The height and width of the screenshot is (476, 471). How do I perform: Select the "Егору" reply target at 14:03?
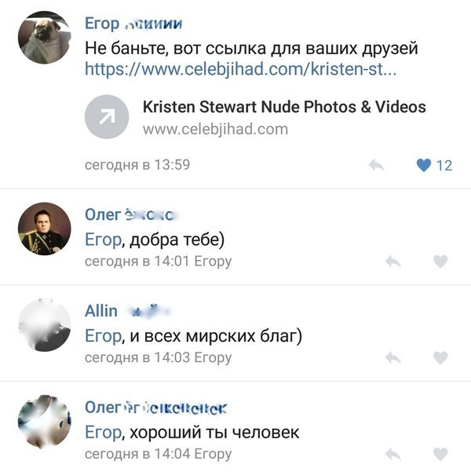pos(213,357)
